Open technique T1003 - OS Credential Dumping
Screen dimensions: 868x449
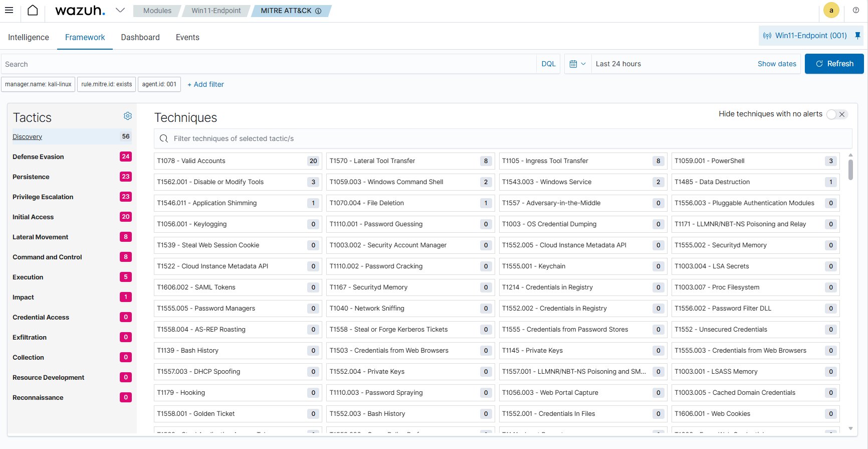583,224
